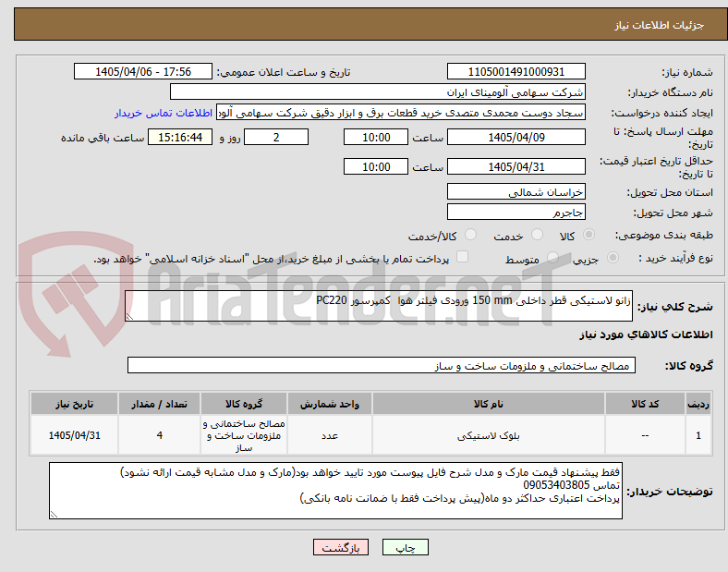This screenshot has width=728, height=572.
Task: Click the چاپ print button
Action: tap(405, 547)
